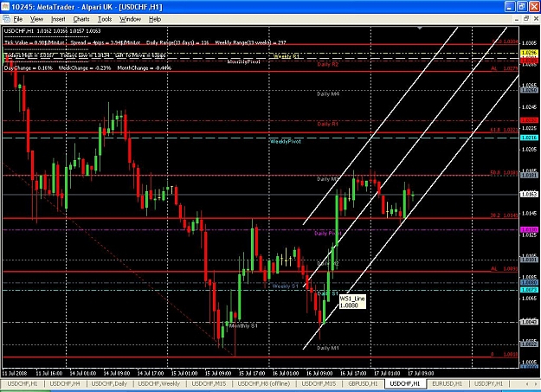Click the 1.0305 price scale label
Screen dimensions: 541x392
[x=529, y=42]
